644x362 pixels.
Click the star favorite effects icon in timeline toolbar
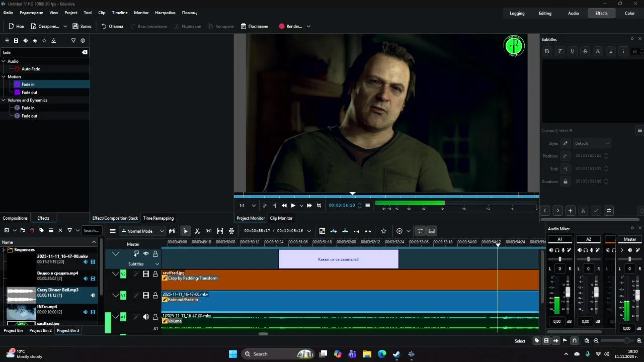pyautogui.click(x=383, y=231)
